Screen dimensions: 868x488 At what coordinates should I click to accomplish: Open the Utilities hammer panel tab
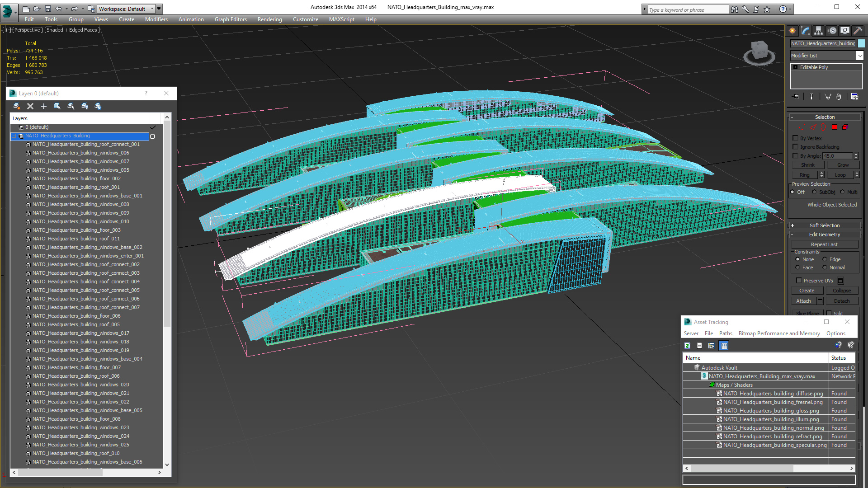coord(858,31)
